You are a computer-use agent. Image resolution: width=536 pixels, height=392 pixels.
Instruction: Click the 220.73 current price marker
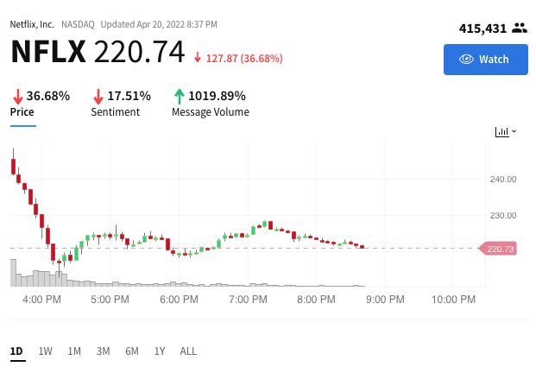[x=498, y=249]
